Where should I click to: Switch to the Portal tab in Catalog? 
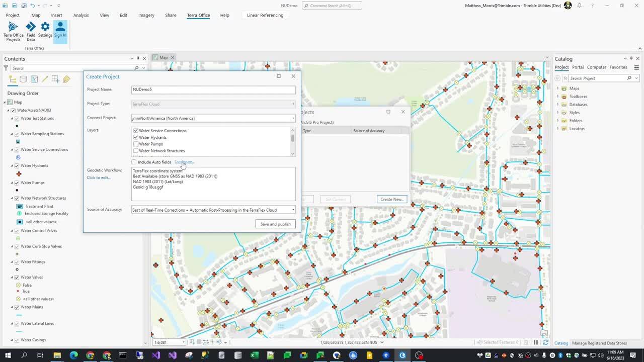[x=578, y=67]
